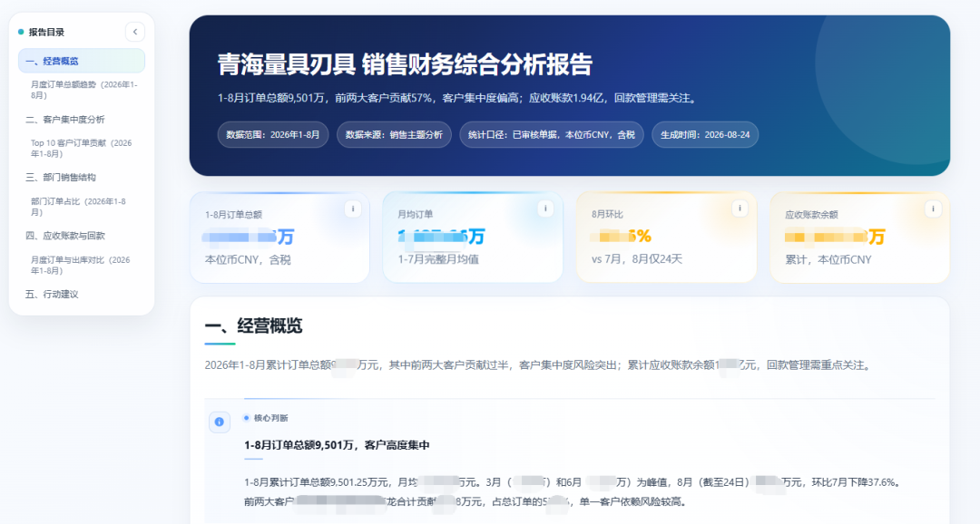This screenshot has height=524, width=980.
Task: Click the text vs 7月，8月仅24天
Action: pos(637,259)
